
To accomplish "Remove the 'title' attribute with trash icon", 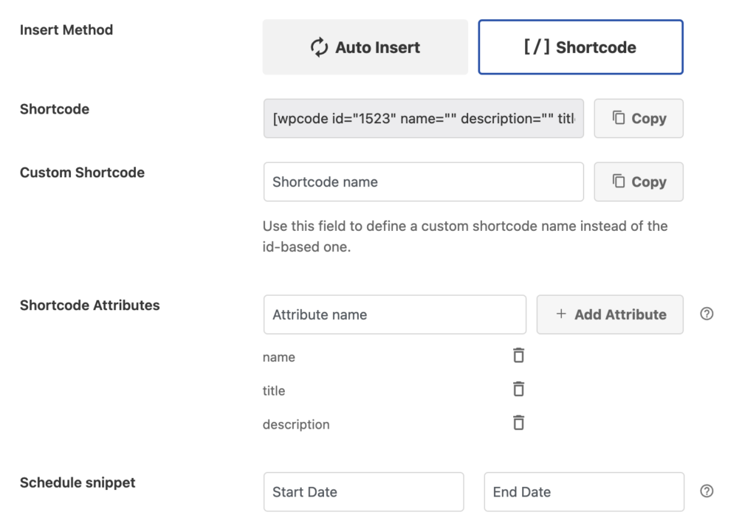I will pyautogui.click(x=518, y=390).
